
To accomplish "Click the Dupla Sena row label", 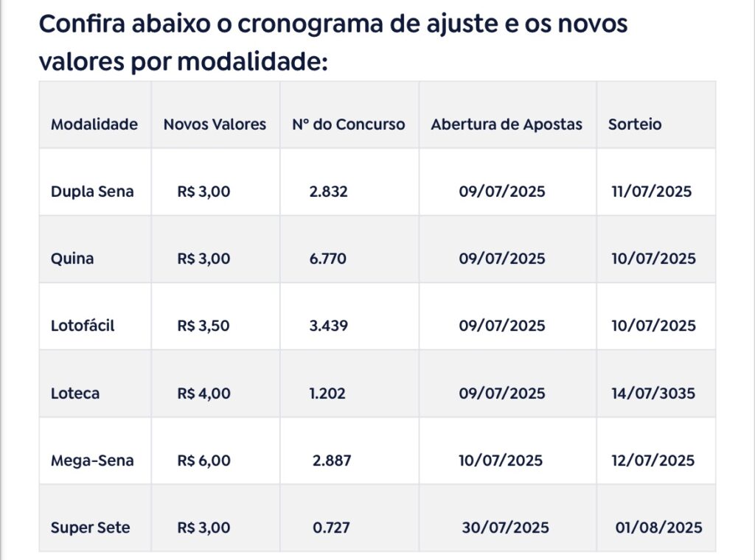I will (x=92, y=192).
